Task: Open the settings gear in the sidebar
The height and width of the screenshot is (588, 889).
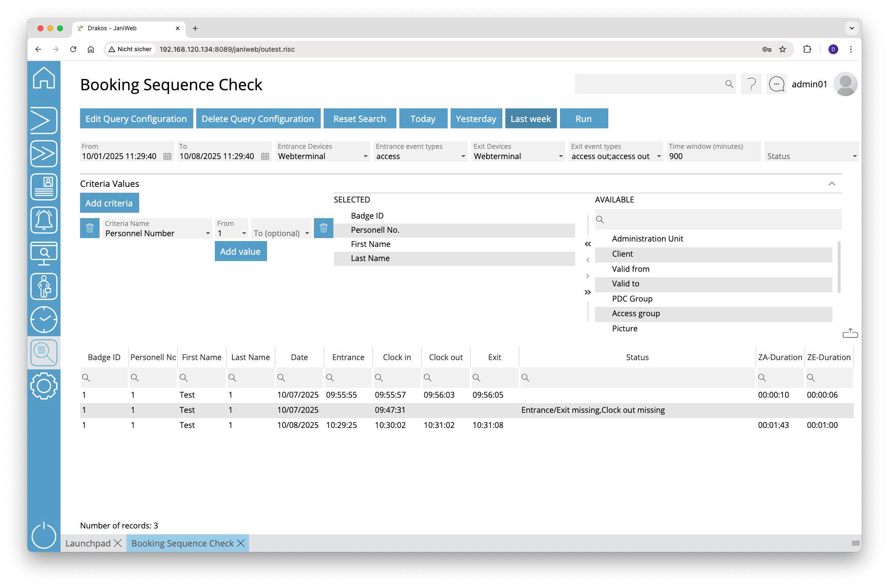Action: [44, 386]
